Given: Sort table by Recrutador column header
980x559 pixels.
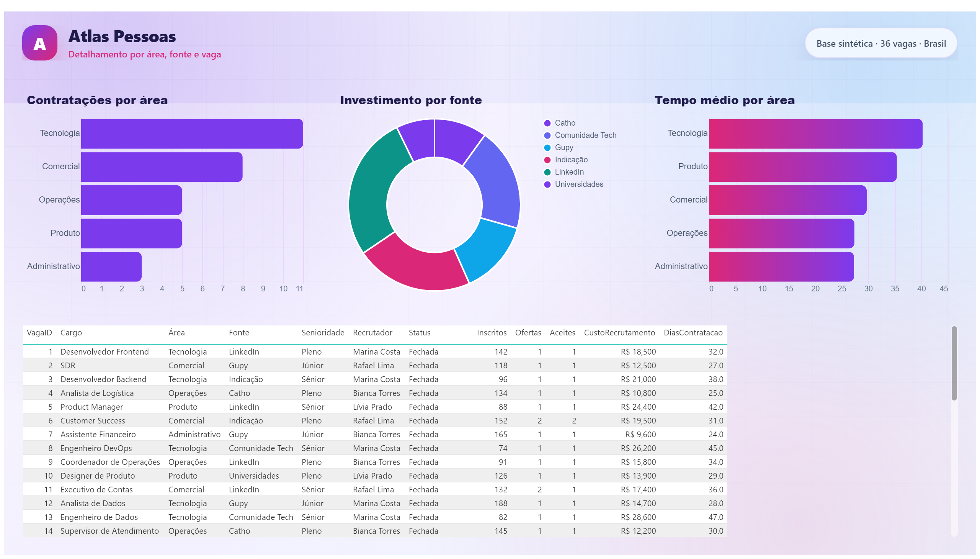Looking at the screenshot, I should pyautogui.click(x=372, y=333).
